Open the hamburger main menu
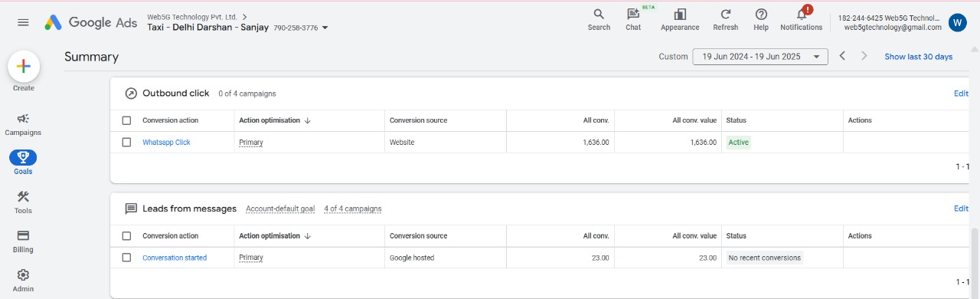The height and width of the screenshot is (299, 980). tap(23, 22)
